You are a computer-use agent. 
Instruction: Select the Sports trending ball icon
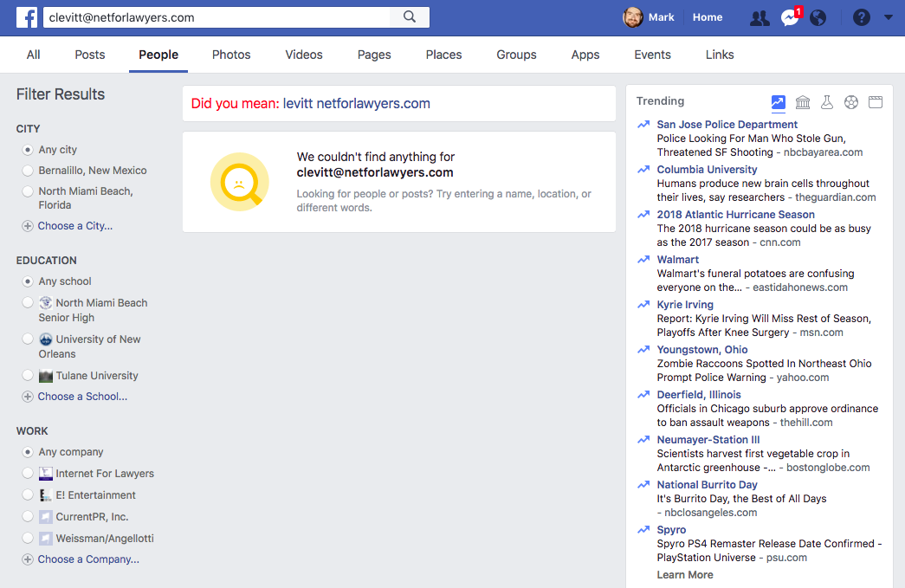[851, 102]
